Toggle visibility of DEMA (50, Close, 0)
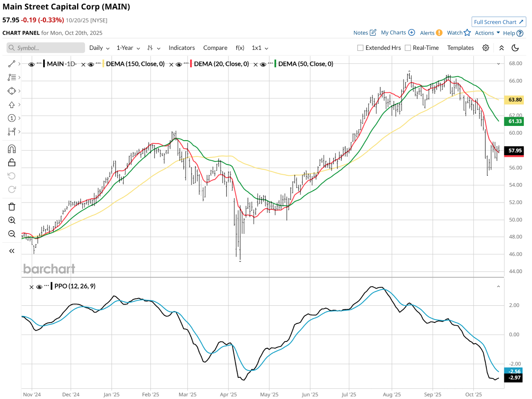Viewport: 532px width, 399px height. click(x=263, y=64)
